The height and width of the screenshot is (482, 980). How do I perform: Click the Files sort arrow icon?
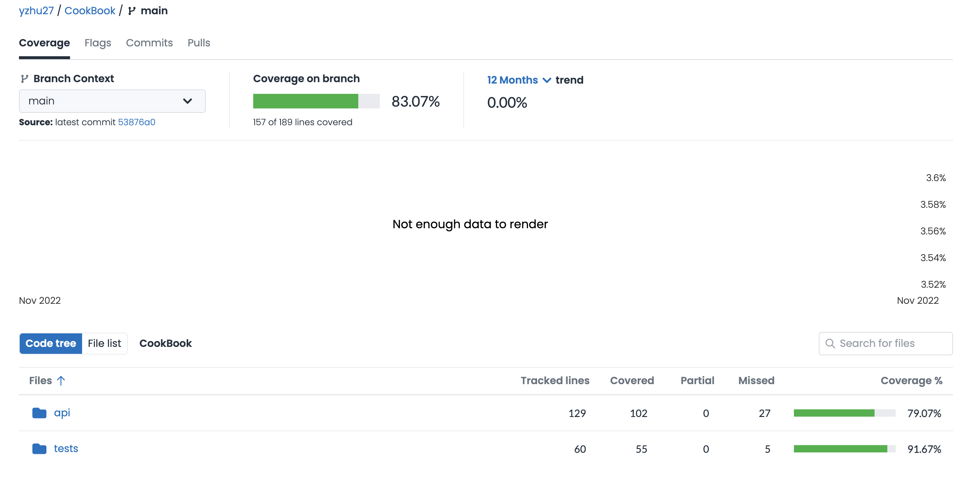61,380
